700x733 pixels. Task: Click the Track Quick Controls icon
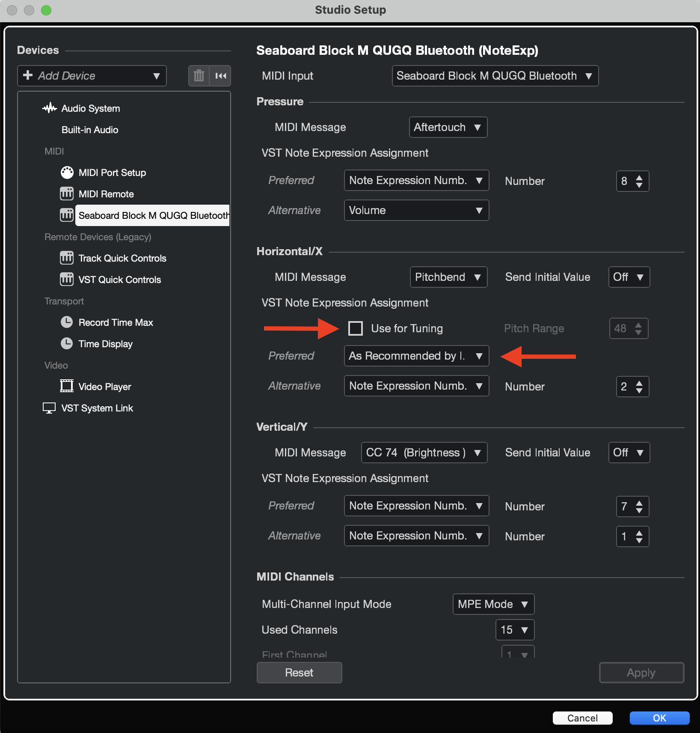coord(67,258)
